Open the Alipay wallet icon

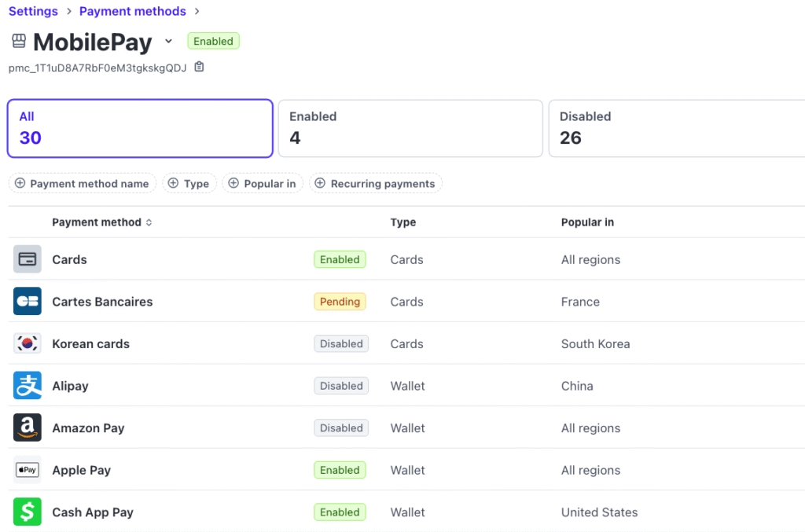[x=27, y=386]
